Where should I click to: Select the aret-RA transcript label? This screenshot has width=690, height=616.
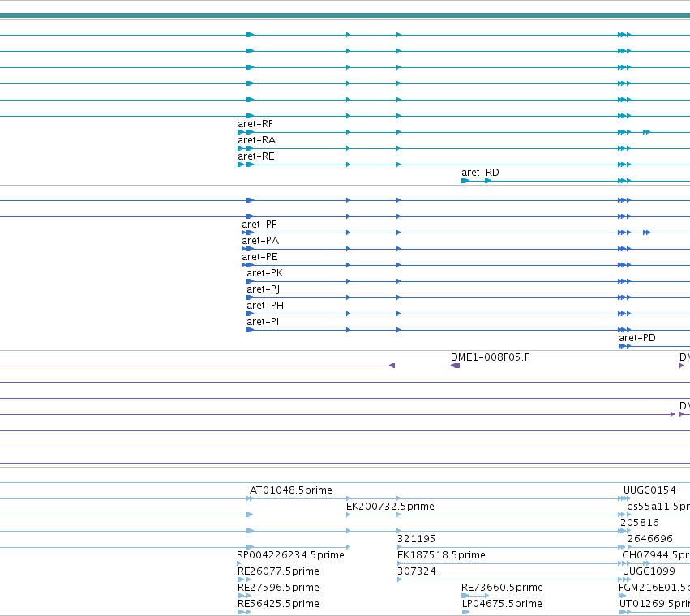[256, 140]
